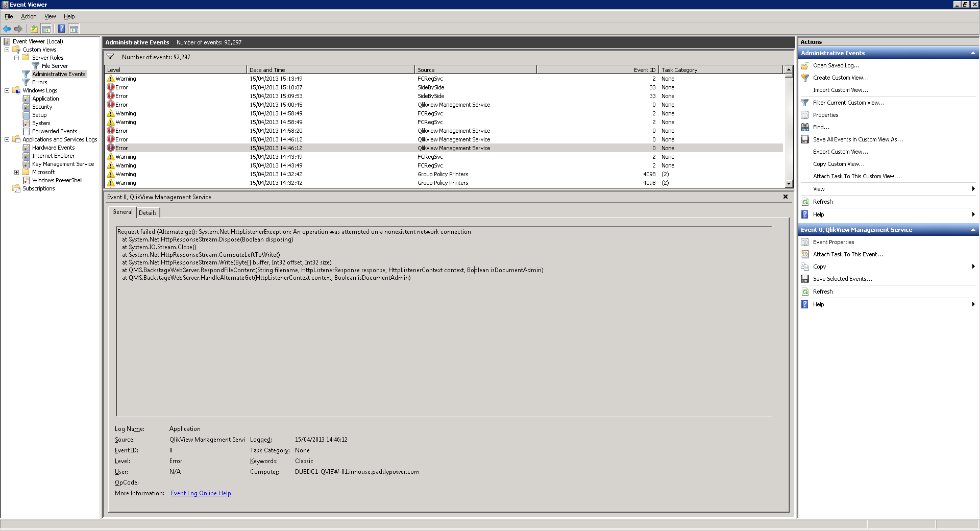Collapse Applications and Services Logs node
This screenshot has width=980, height=531.
[7, 139]
